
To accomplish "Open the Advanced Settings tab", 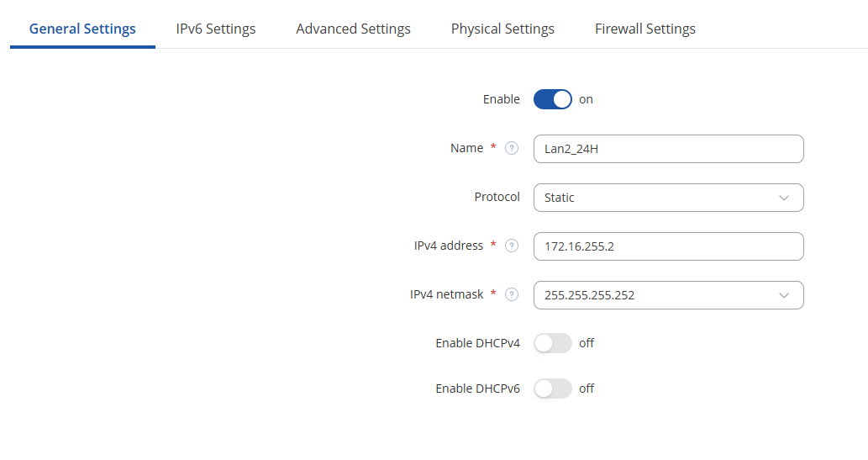I will coord(353,29).
